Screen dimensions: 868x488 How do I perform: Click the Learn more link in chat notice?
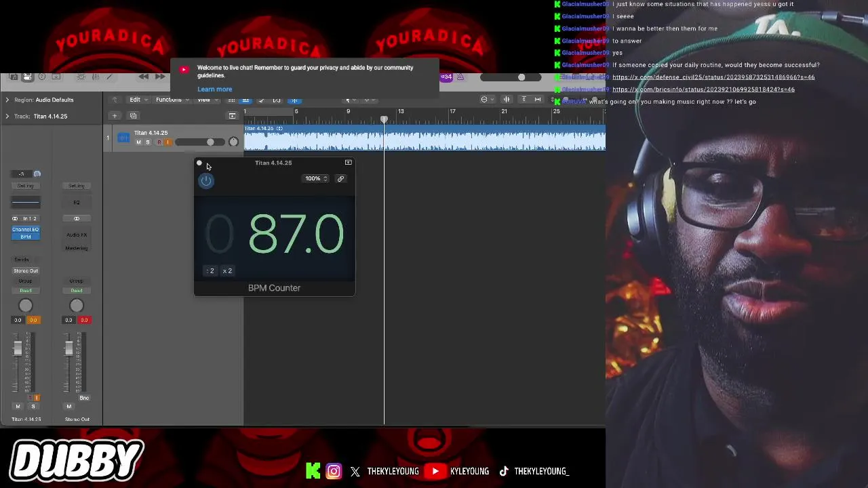click(215, 89)
